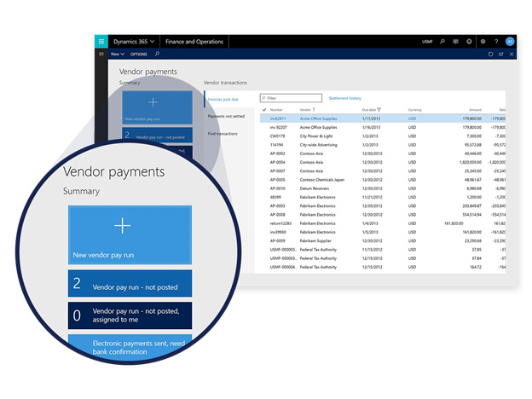Viewport: 532px width, 399px height.
Task: Toggle the hamburger navigation pane icon
Action: [x=101, y=54]
